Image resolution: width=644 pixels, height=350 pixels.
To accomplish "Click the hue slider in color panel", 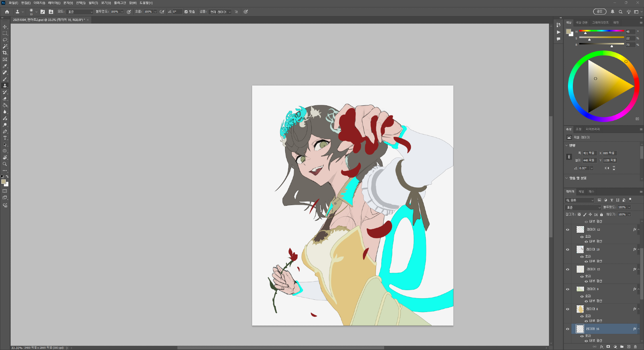I will click(601, 31).
